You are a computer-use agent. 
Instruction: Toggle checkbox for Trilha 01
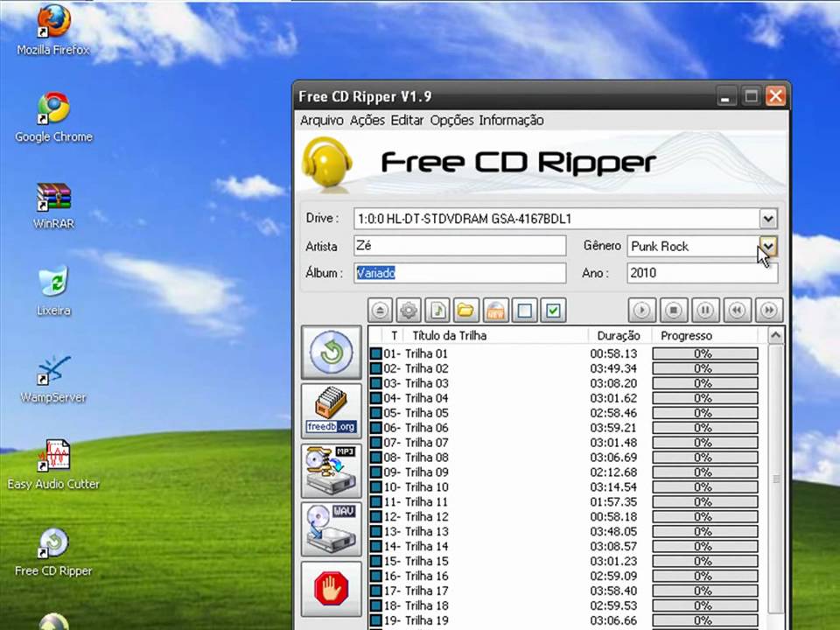pyautogui.click(x=376, y=353)
